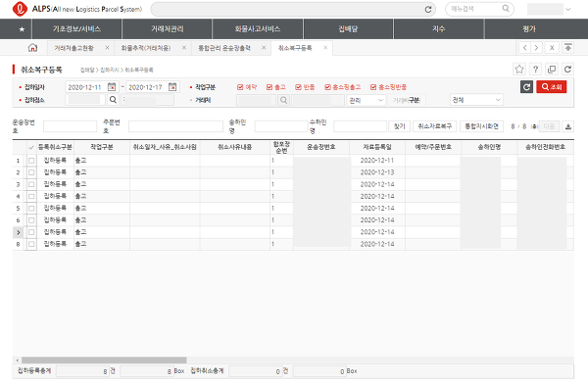Click the previous tab arrow
This screenshot has height=385, width=588.
(525, 48)
